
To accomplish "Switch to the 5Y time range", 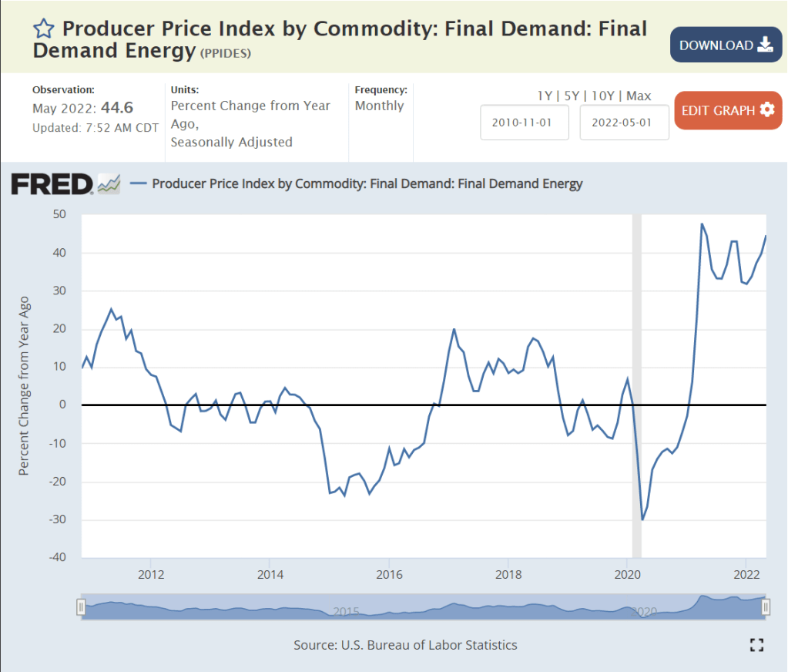I will [x=571, y=96].
